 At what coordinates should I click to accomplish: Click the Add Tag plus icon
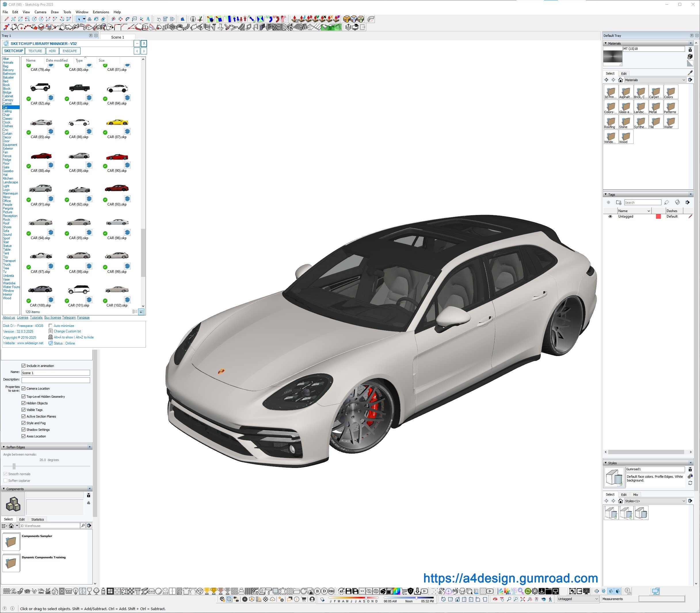tap(608, 203)
